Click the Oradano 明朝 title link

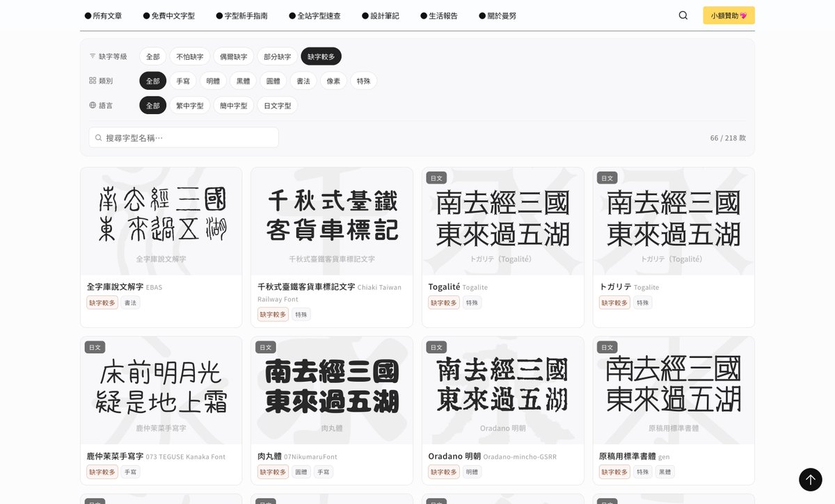[493, 456]
